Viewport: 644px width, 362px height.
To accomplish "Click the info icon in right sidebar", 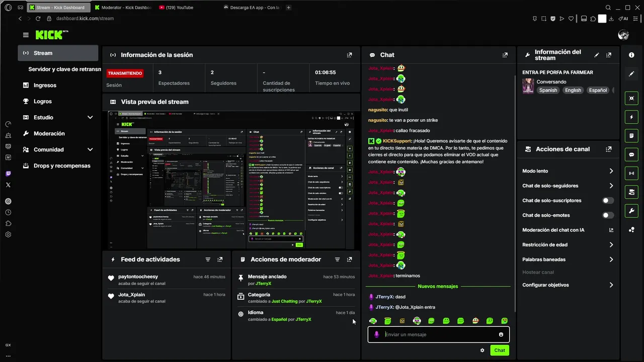I will click(x=631, y=55).
